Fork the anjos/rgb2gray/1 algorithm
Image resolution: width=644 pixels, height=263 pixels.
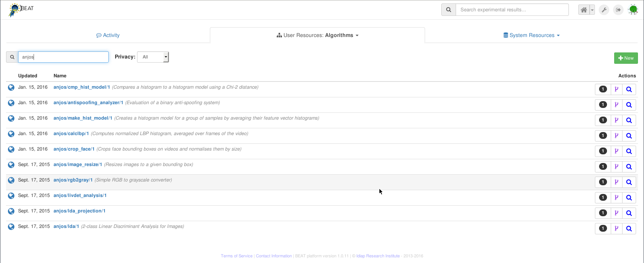tap(616, 182)
